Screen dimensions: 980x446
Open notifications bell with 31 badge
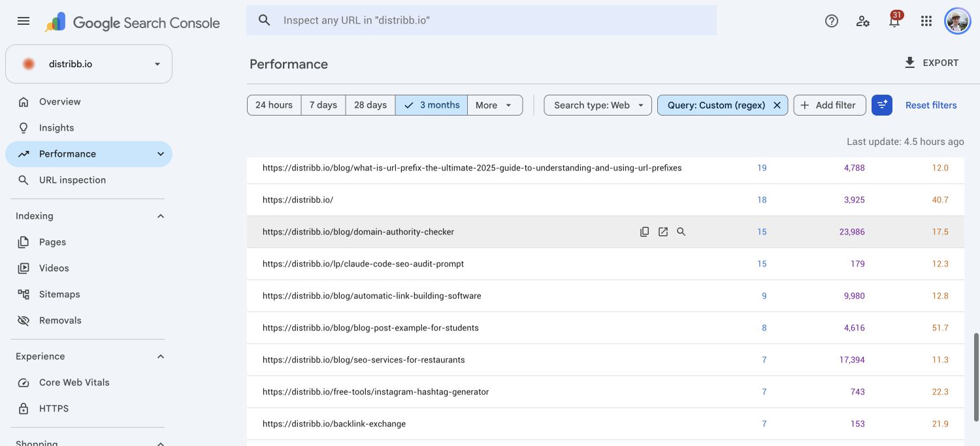(x=894, y=20)
